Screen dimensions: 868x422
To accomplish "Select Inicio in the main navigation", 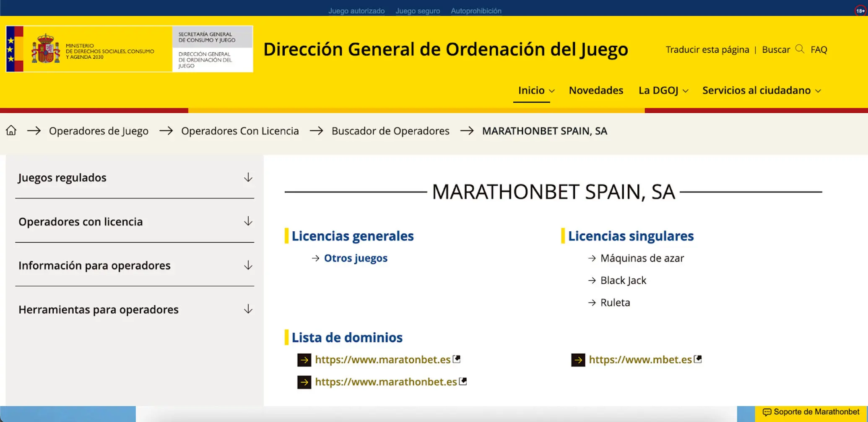I will tap(532, 90).
